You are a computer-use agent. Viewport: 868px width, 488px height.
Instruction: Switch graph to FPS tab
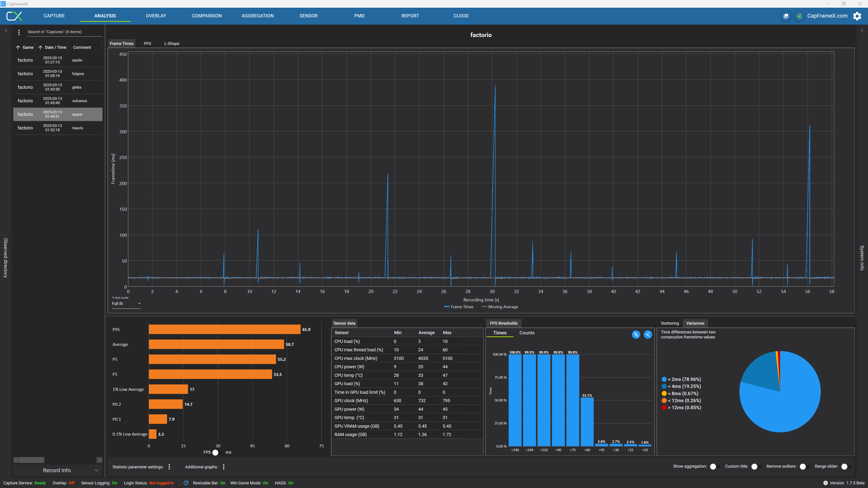147,43
